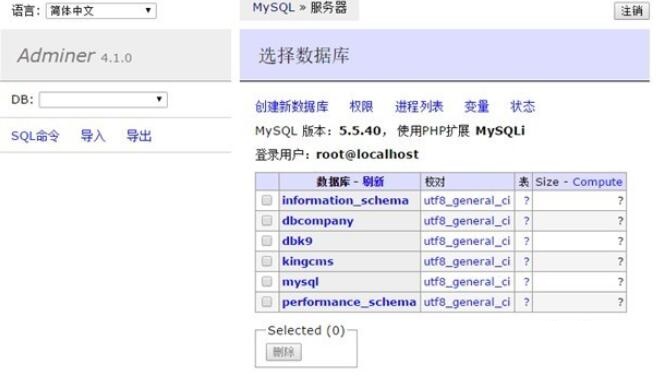Image resolution: width=669 pixels, height=377 pixels.
Task: Click the 4.1.0 version number
Action: coord(116,58)
